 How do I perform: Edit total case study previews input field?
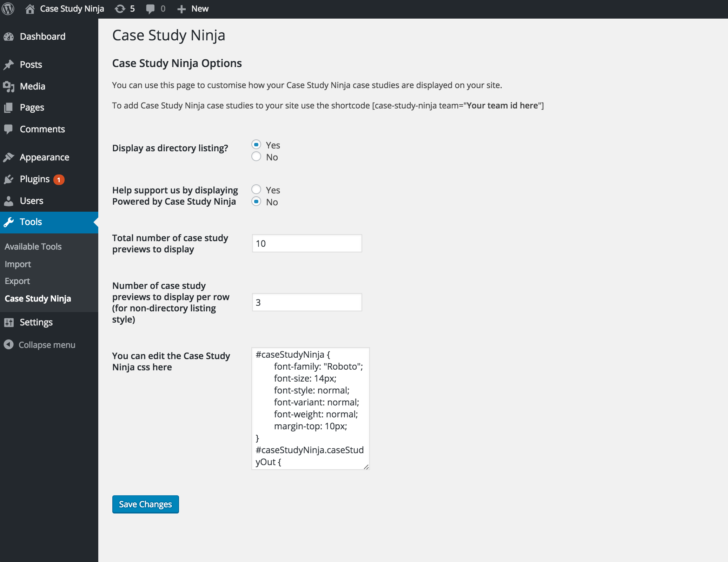(306, 243)
